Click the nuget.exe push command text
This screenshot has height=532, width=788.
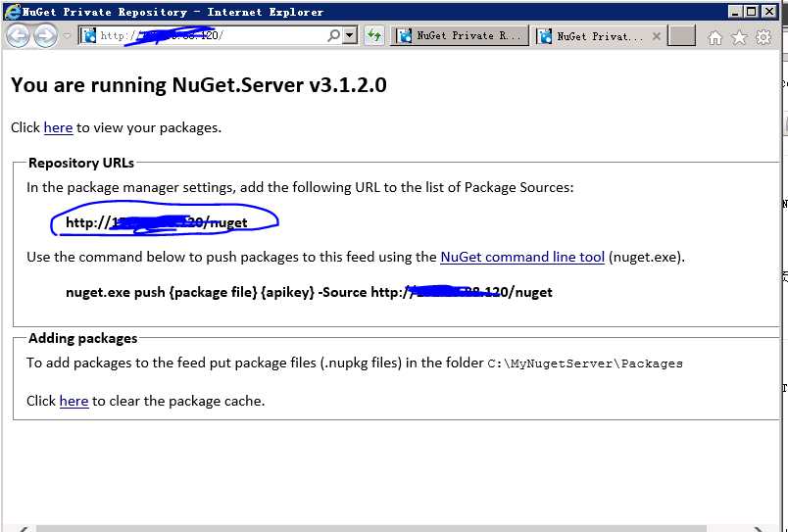click(309, 292)
